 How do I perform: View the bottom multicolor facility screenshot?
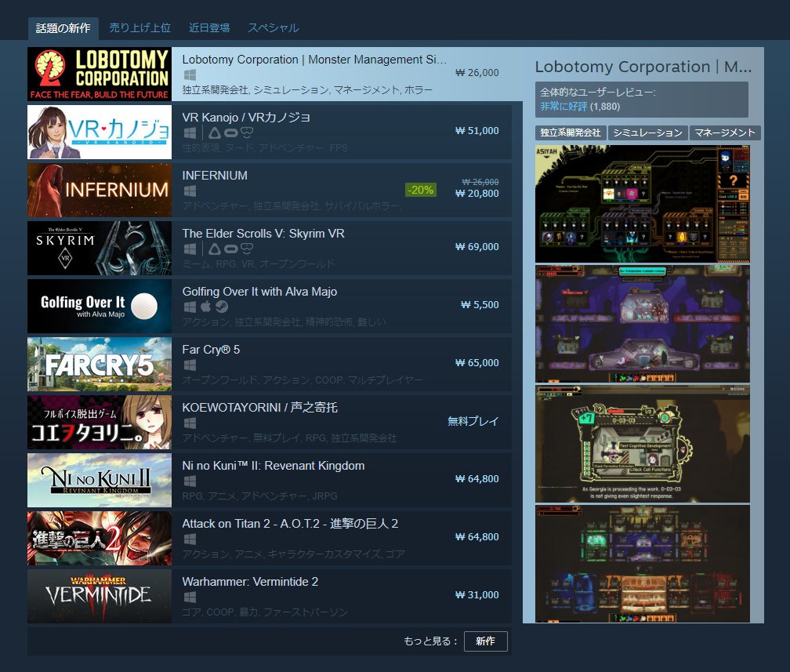click(643, 564)
